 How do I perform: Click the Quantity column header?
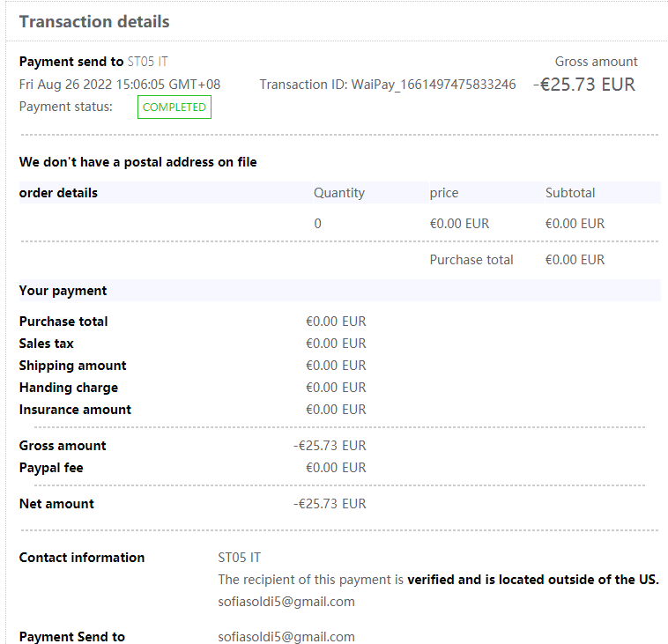click(x=339, y=192)
